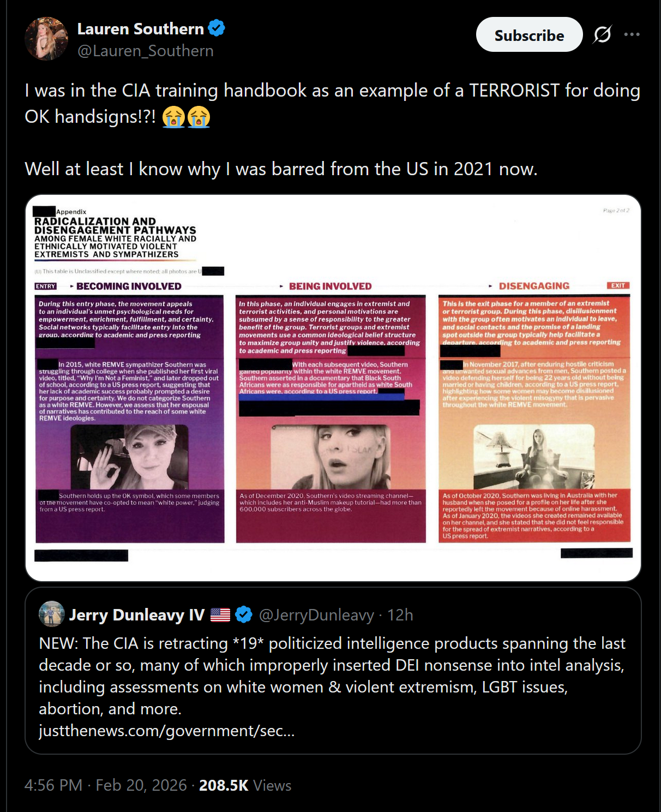Image resolution: width=661 pixels, height=812 pixels.
Task: Open the attached document image
Action: tap(333, 387)
